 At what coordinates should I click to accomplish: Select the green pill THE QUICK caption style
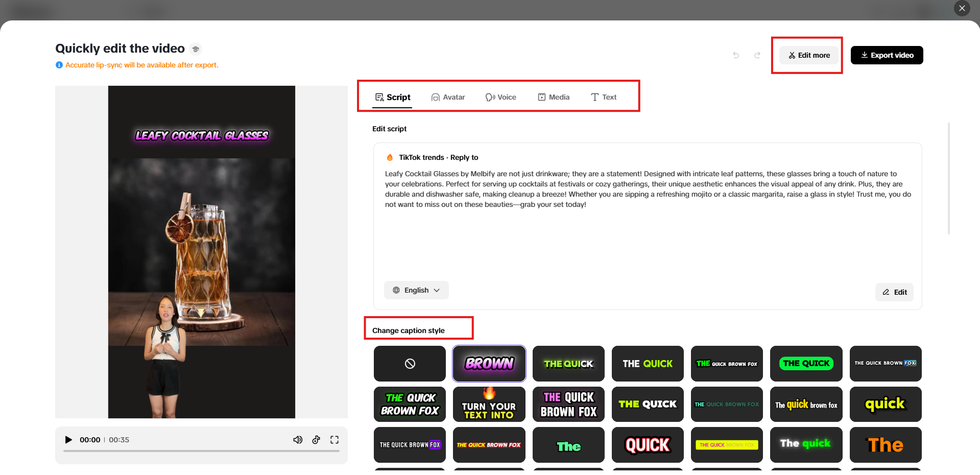click(x=806, y=364)
